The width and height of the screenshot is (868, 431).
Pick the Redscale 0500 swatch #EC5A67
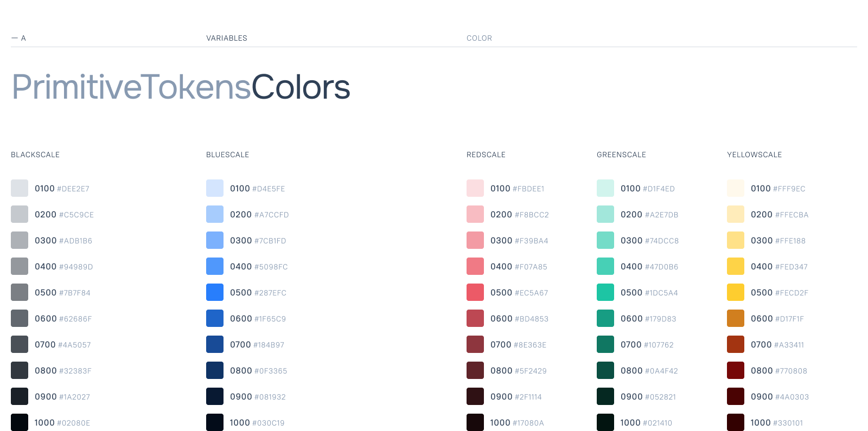(475, 292)
